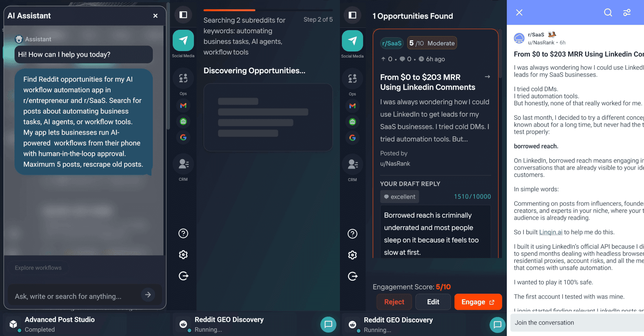Click u/NasRank on the opportunity card
The height and width of the screenshot is (336, 644).
[x=395, y=164]
